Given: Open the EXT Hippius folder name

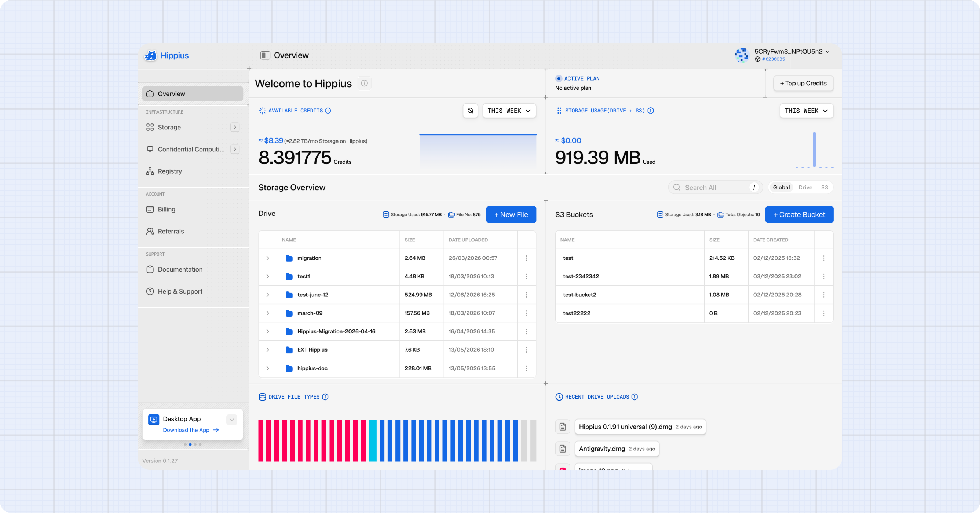Looking at the screenshot, I should coord(312,350).
